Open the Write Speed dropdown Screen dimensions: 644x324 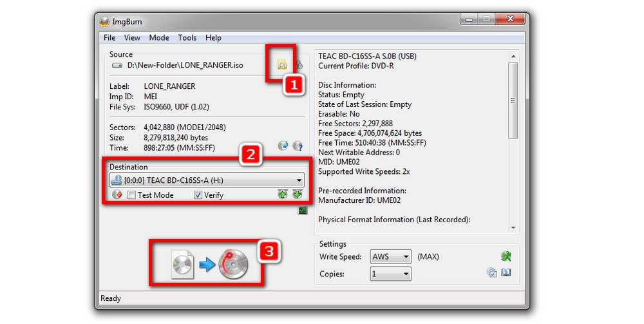pos(390,256)
